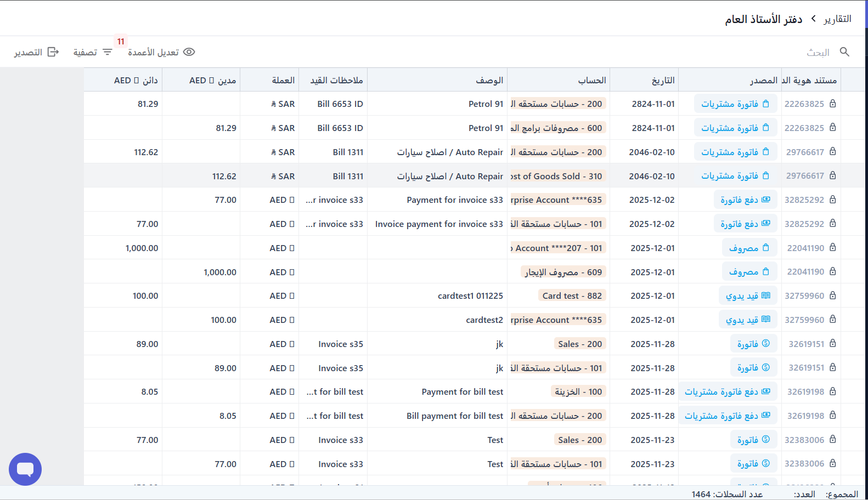Click the book icon on the قيد يدوي tag in the Card test - 882 row
Screen dimensions: 868x500
coord(766,296)
